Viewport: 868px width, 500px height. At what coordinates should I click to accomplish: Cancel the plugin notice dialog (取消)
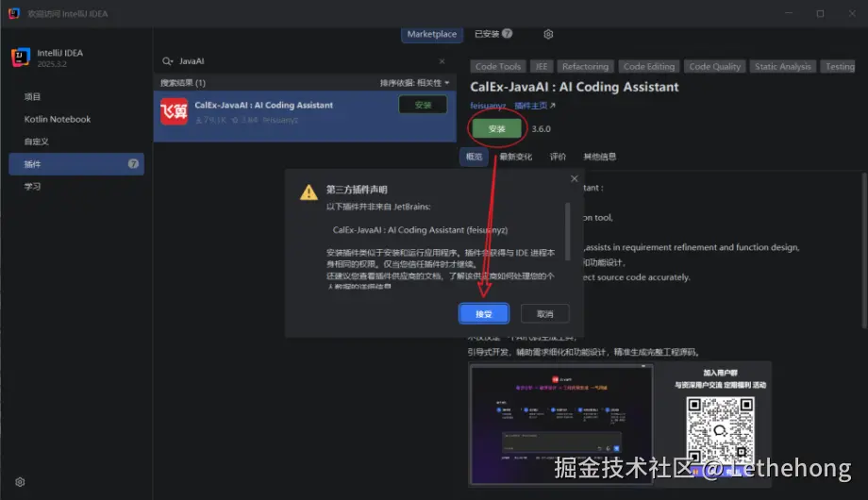(544, 314)
